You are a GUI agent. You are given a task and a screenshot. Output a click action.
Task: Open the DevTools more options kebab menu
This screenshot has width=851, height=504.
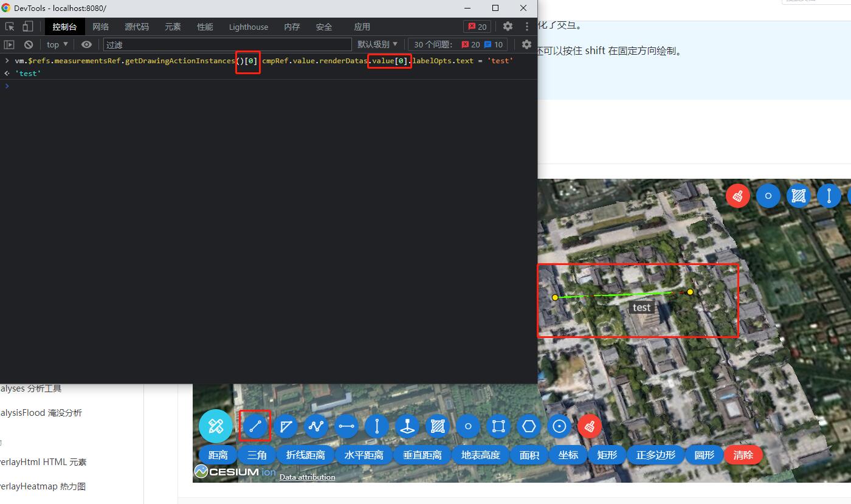tap(527, 26)
